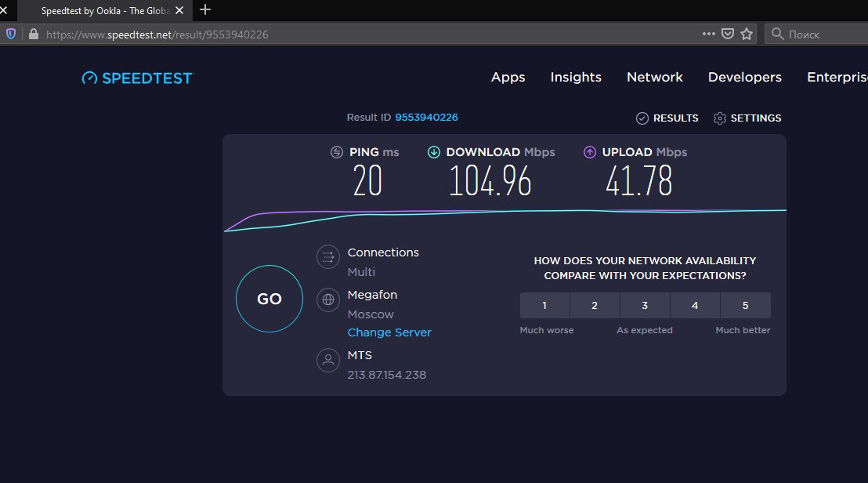Click the site padlock security icon

pos(33,34)
